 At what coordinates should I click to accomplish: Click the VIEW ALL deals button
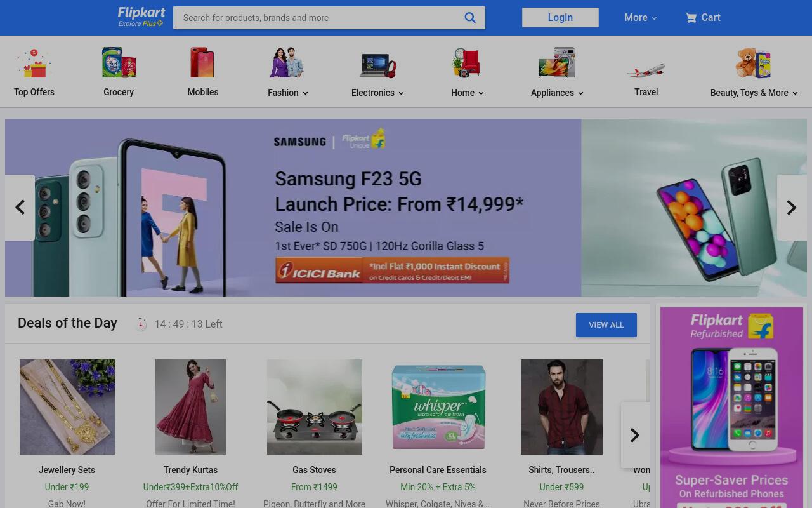coord(606,325)
